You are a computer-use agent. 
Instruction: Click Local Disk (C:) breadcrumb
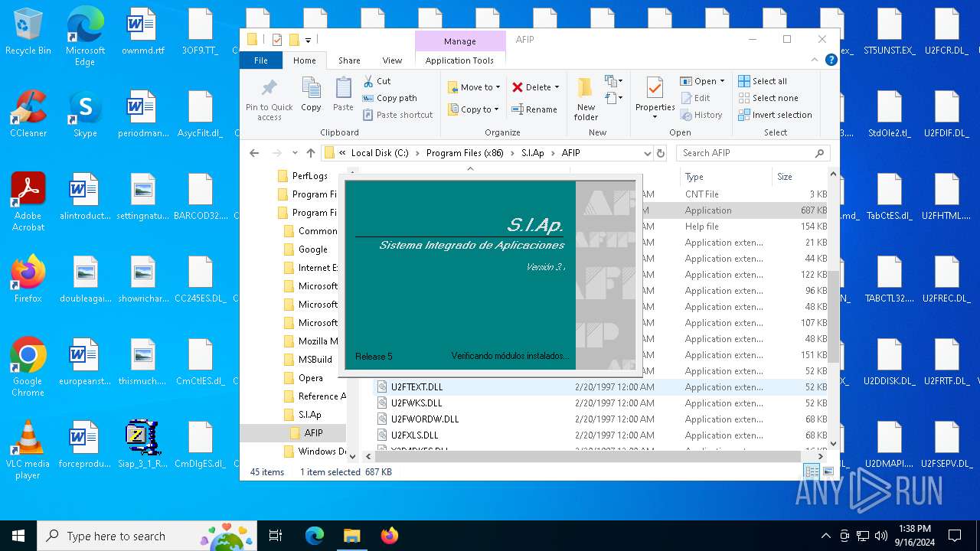[380, 153]
